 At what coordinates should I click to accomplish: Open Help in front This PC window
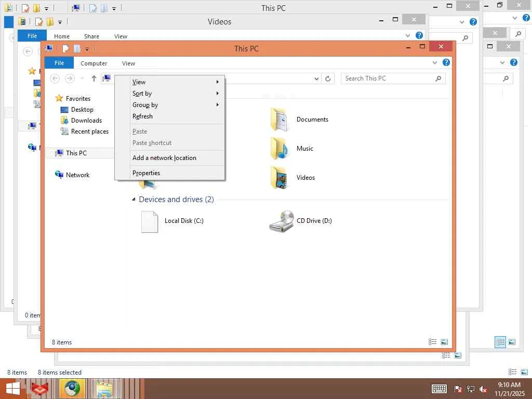pos(446,62)
